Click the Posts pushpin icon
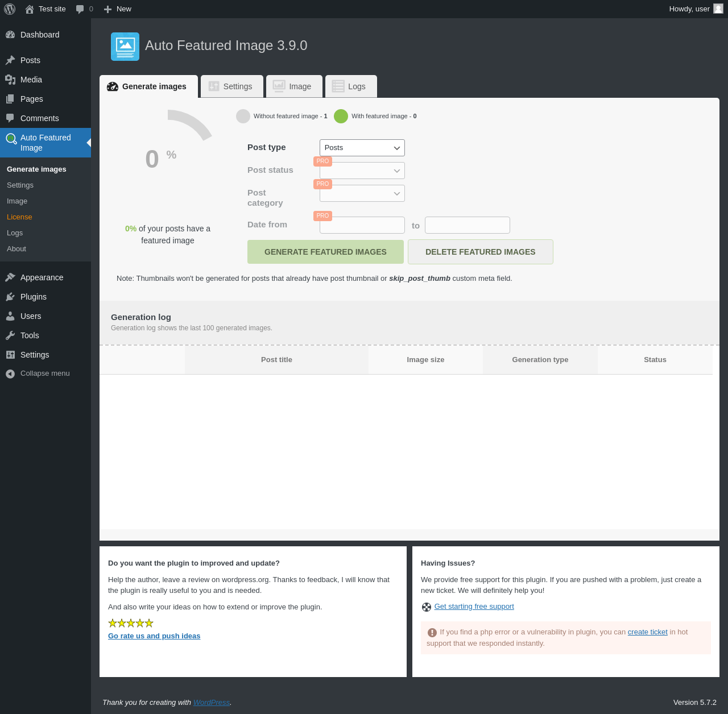 [x=10, y=60]
